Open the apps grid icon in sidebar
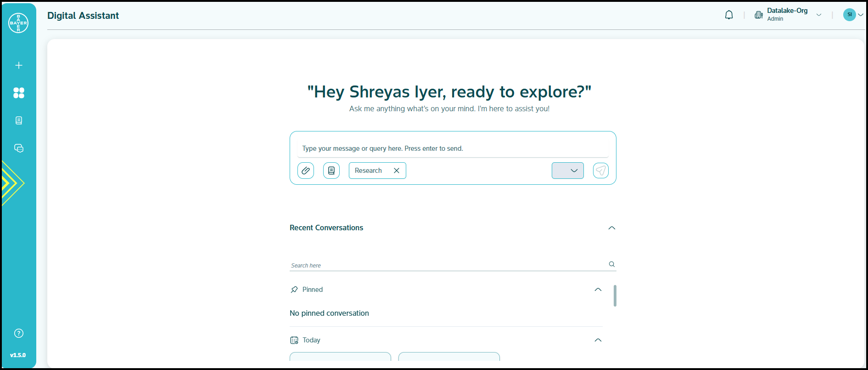Image resolution: width=868 pixels, height=370 pixels. click(19, 93)
